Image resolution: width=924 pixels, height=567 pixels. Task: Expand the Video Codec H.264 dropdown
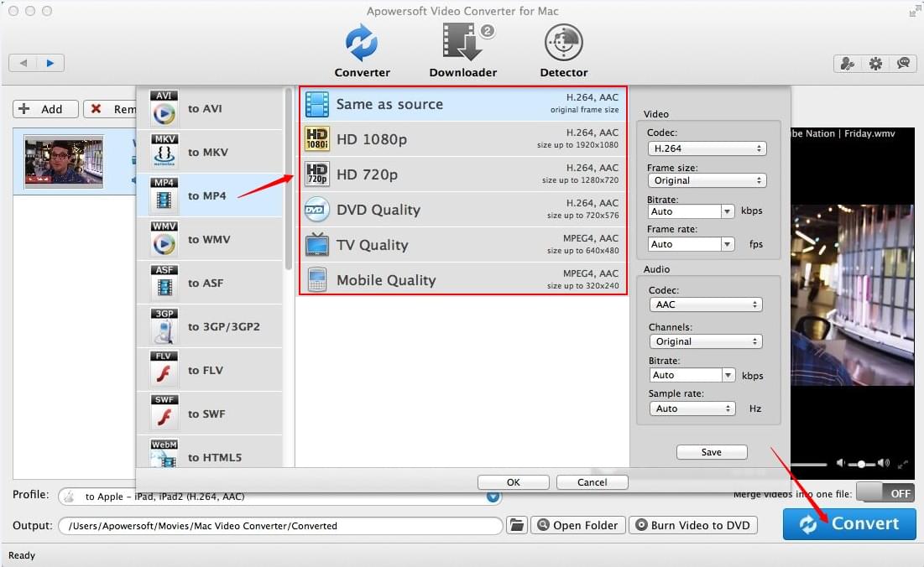click(x=706, y=148)
